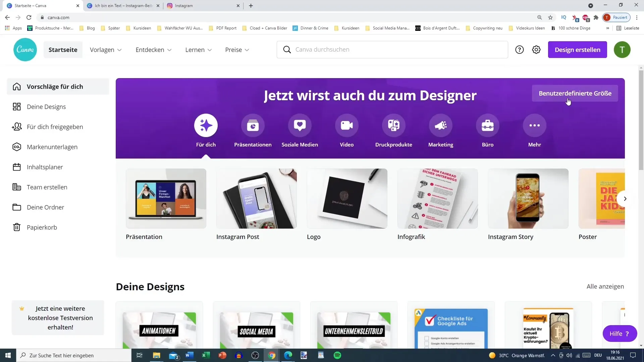Open the help question mark icon
644x362 pixels.
tap(520, 50)
